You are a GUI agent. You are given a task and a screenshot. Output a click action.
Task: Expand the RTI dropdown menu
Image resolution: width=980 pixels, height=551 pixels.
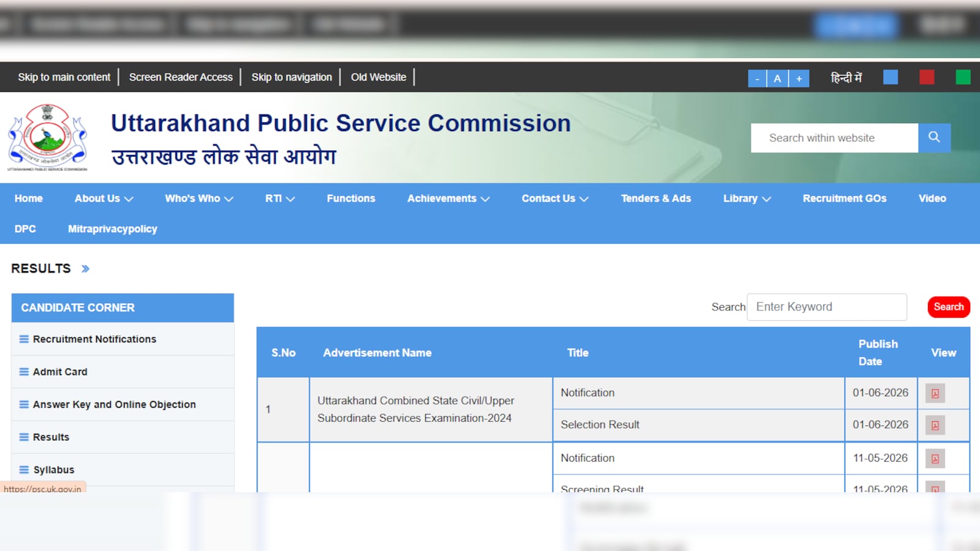point(280,198)
